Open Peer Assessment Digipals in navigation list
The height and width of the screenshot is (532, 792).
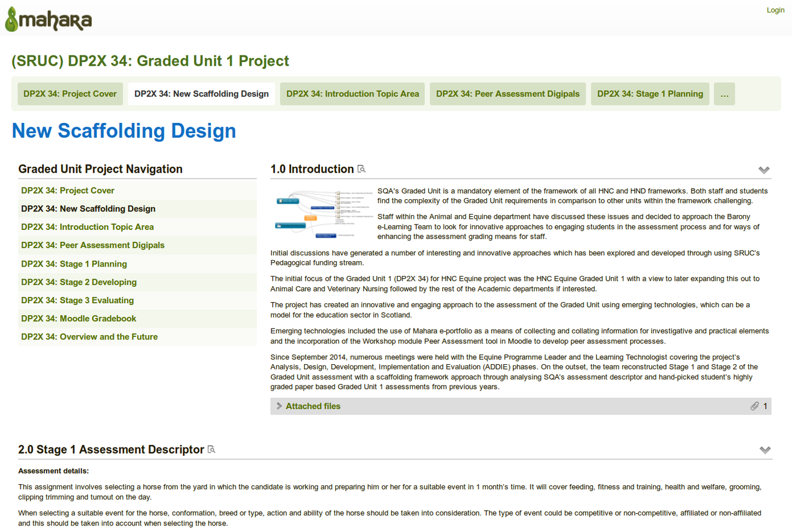click(x=93, y=245)
